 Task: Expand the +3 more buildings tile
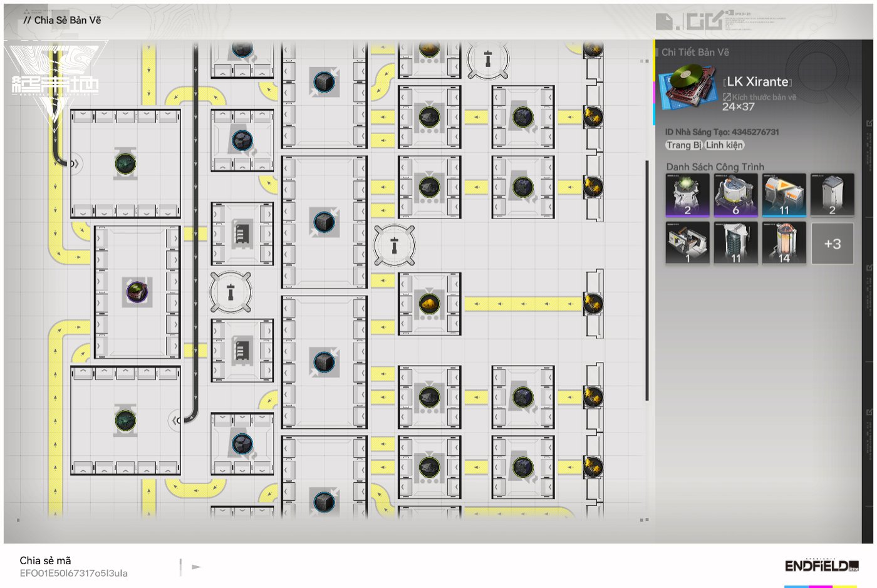tap(832, 244)
